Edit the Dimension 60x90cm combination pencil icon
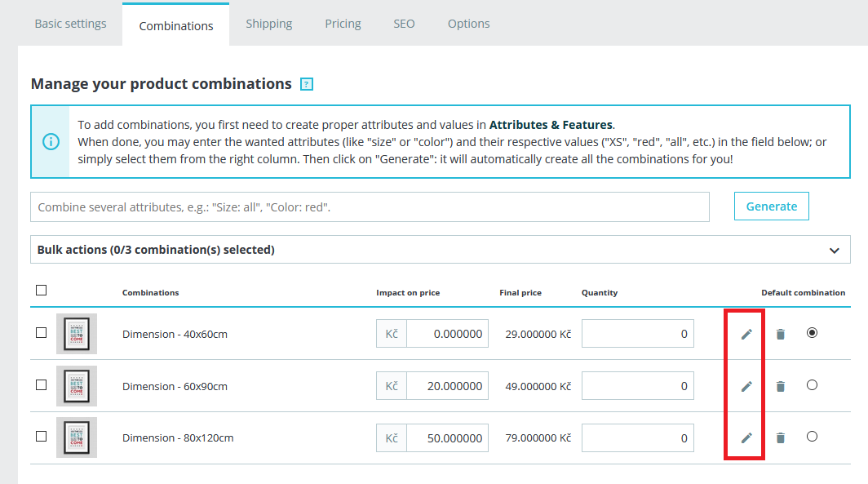The image size is (868, 484). pyautogui.click(x=746, y=386)
